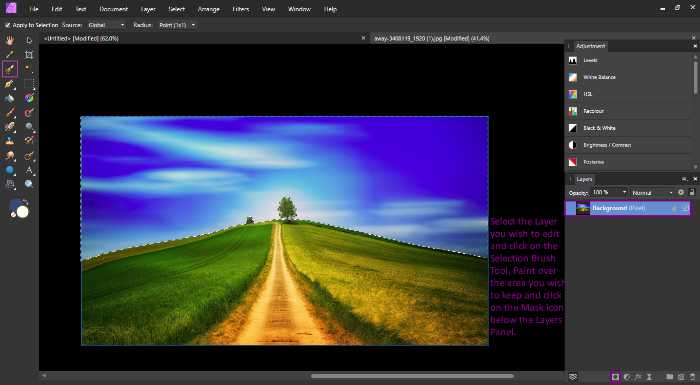Toggle the Apply to Selection checkbox
Screen dimensions: 700x385
coord(7,25)
